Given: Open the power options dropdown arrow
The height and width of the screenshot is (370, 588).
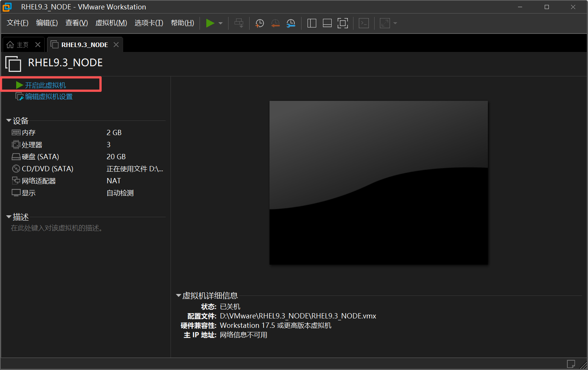Looking at the screenshot, I should coord(221,23).
